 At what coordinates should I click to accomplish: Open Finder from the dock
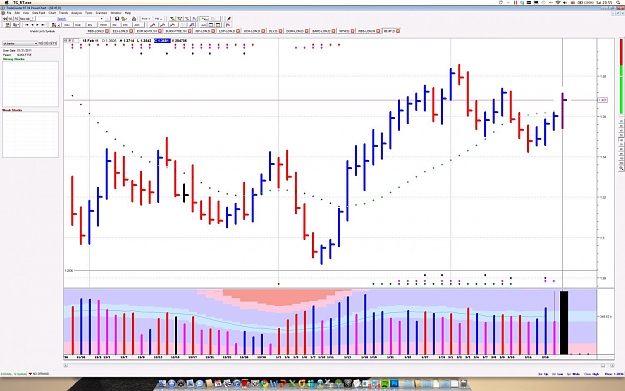pyautogui.click(x=161, y=383)
